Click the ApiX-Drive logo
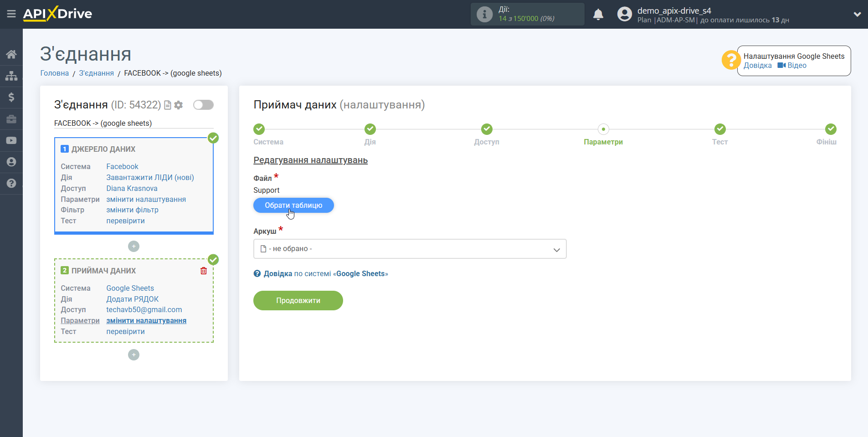 [57, 14]
